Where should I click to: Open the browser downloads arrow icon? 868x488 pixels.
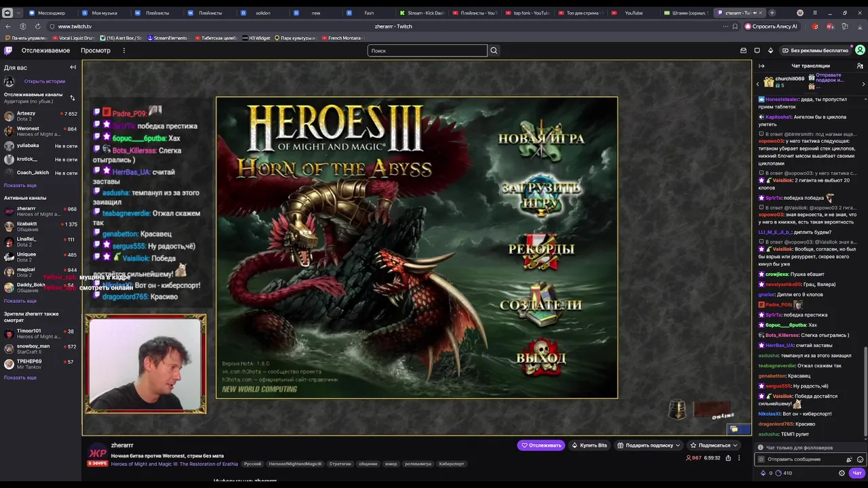pos(860,26)
